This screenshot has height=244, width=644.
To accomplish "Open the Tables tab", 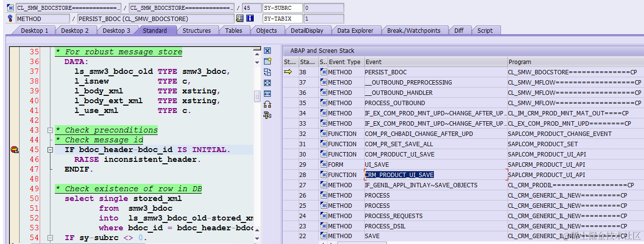I will click(233, 30).
